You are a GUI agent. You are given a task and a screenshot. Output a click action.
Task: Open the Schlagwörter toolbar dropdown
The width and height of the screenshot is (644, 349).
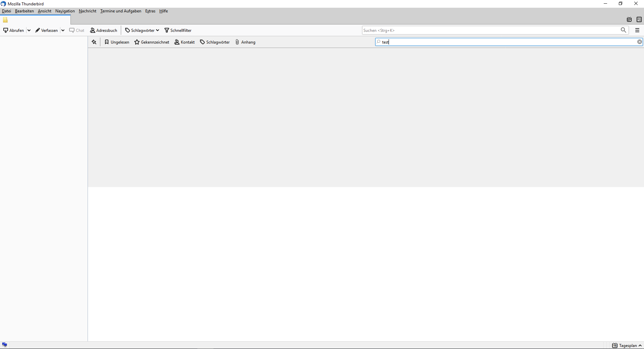click(x=142, y=30)
